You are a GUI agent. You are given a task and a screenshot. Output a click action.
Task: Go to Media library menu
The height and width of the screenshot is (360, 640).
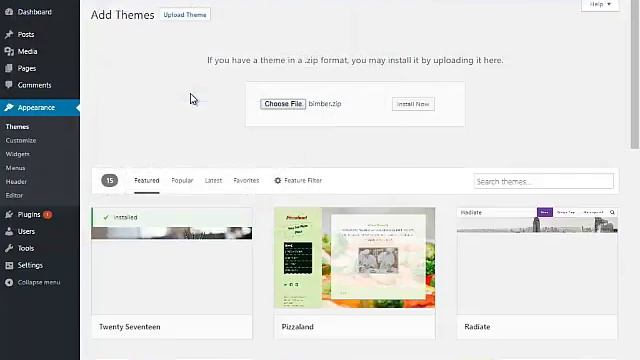(27, 51)
